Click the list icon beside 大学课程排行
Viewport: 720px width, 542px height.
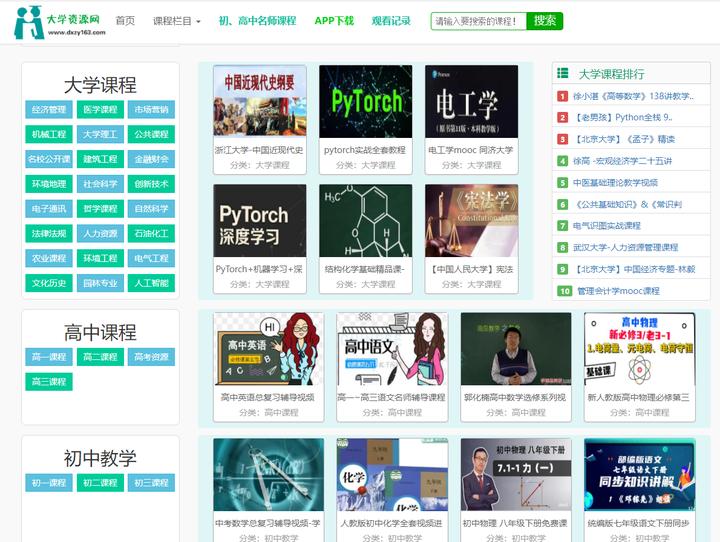coord(562,73)
